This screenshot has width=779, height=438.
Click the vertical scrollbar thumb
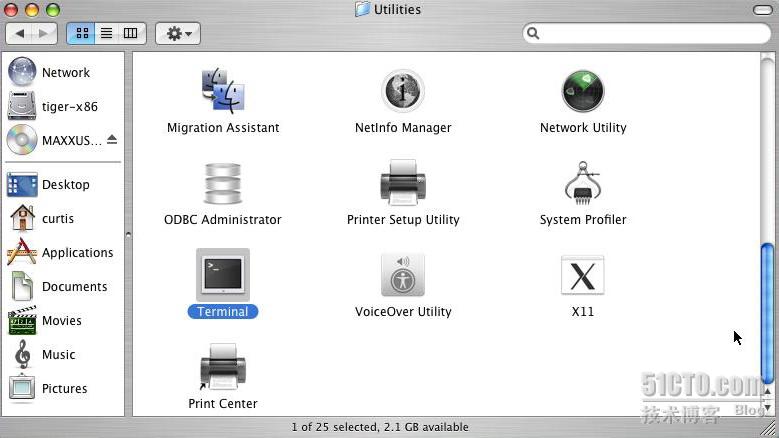pyautogui.click(x=767, y=313)
